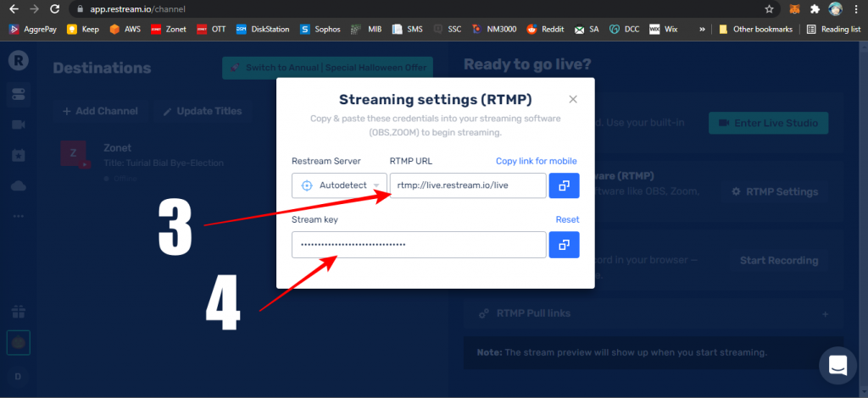Click the Enter Live Studio button

[x=768, y=123]
